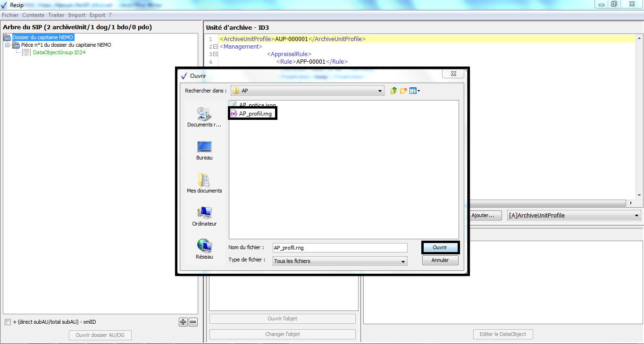
Task: Browse the Réseau network location
Action: click(204, 249)
